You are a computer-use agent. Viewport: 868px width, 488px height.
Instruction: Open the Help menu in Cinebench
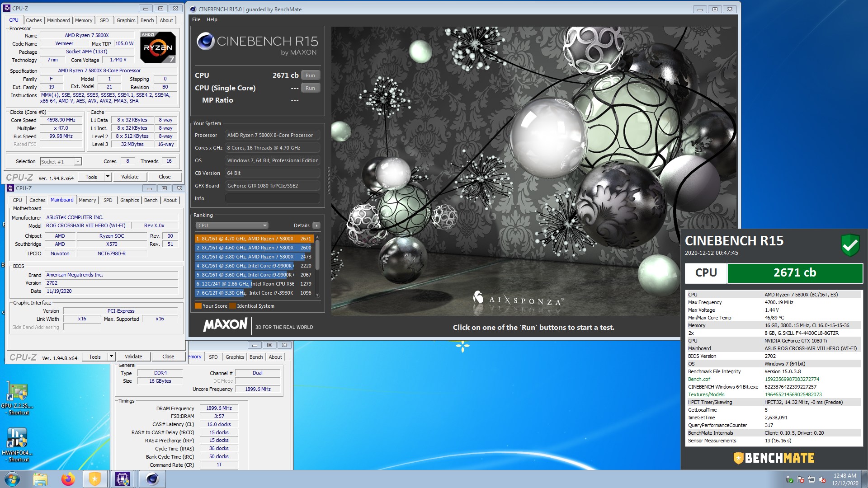(x=212, y=19)
